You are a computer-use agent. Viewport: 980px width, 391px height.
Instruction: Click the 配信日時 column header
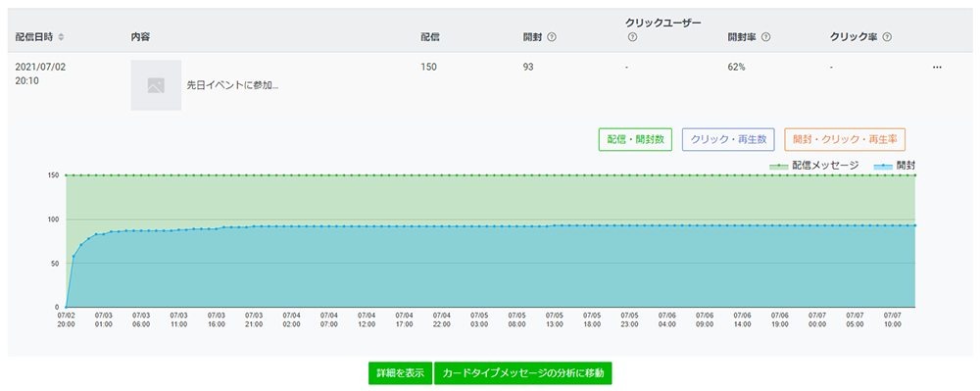[x=35, y=37]
